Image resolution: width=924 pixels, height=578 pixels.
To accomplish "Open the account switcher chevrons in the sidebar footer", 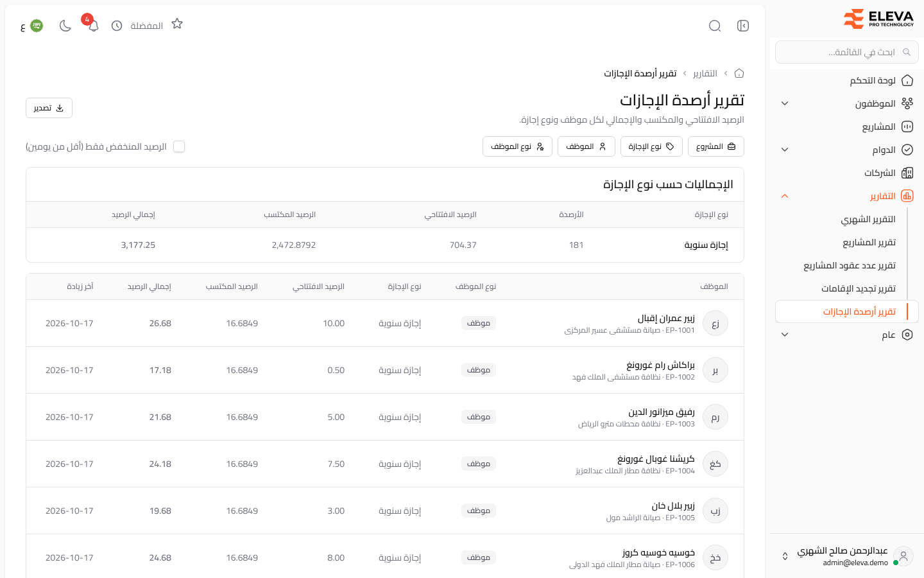I will click(x=785, y=556).
